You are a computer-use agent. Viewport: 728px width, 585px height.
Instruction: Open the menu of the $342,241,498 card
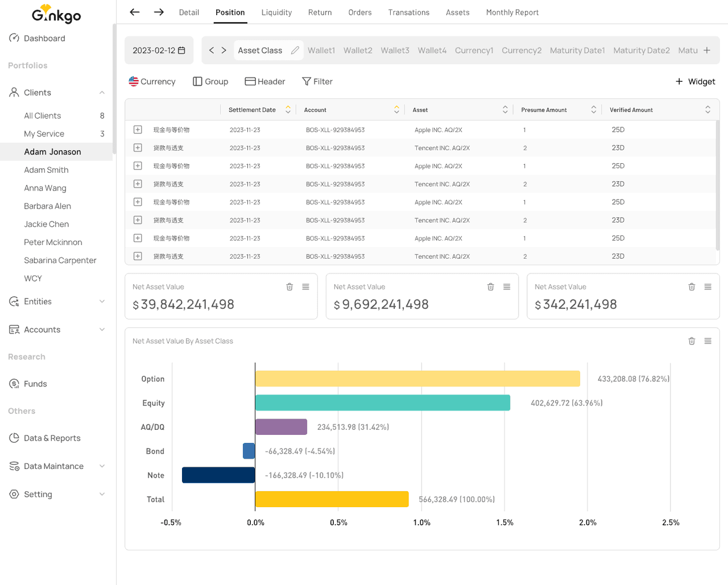pyautogui.click(x=708, y=287)
